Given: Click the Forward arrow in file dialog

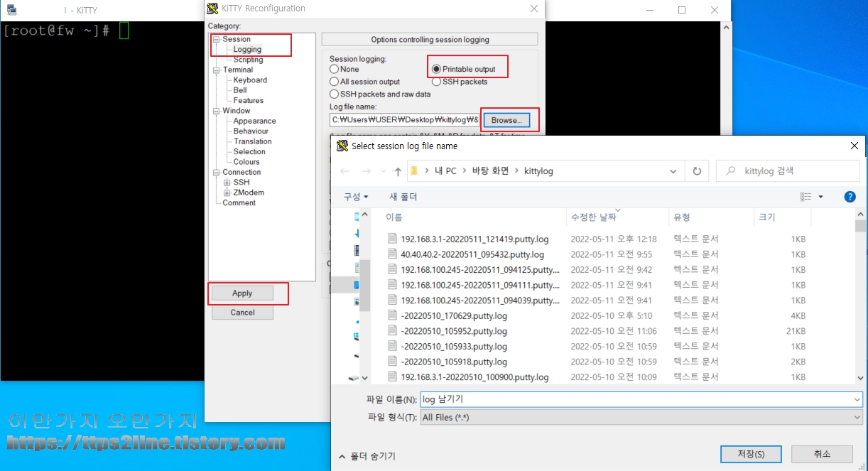Looking at the screenshot, I should coord(367,171).
